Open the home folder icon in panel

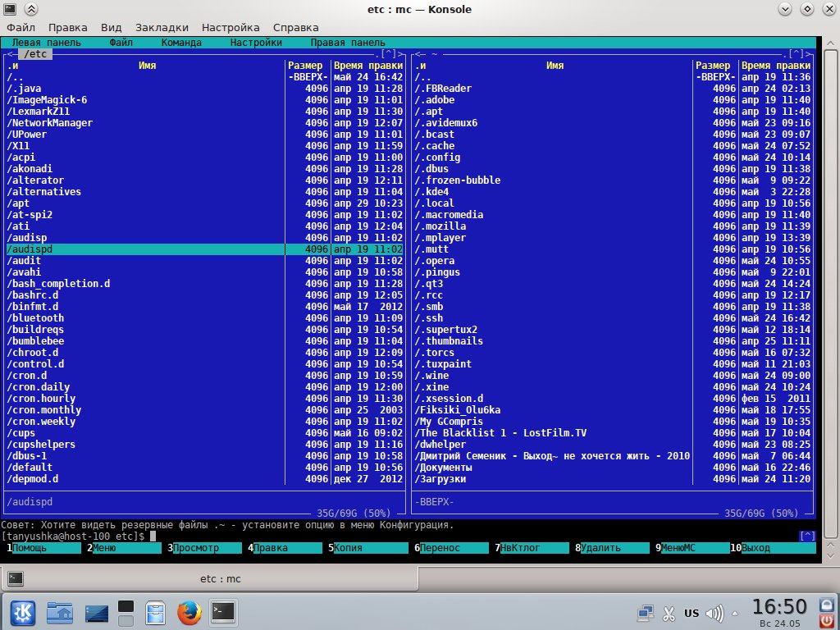[x=59, y=612]
